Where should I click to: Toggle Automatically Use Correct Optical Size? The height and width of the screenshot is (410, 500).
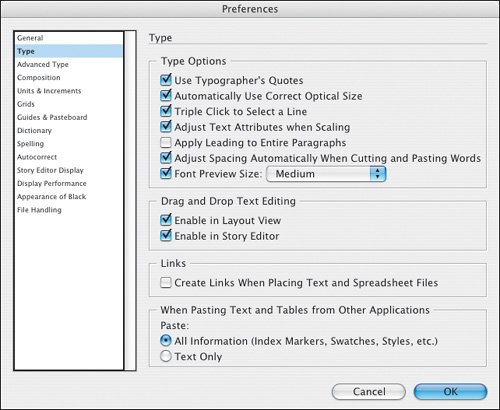click(x=166, y=96)
